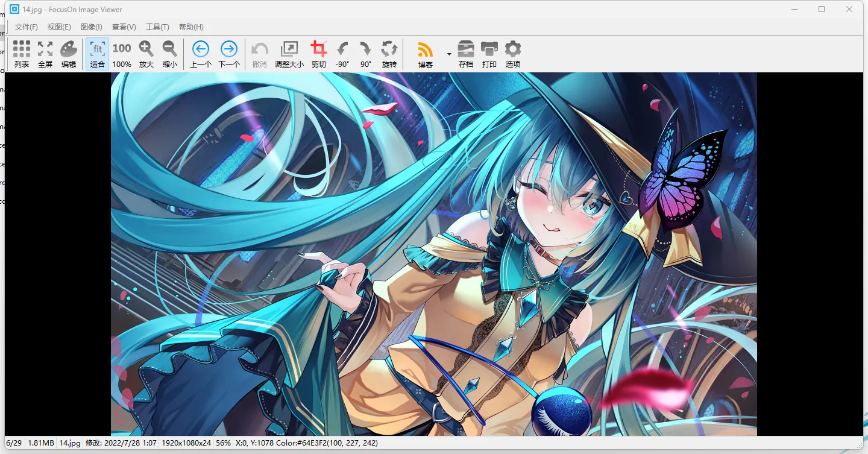Toggle fit-to-window display mode
This screenshot has width=868, height=454.
pyautogui.click(x=97, y=53)
